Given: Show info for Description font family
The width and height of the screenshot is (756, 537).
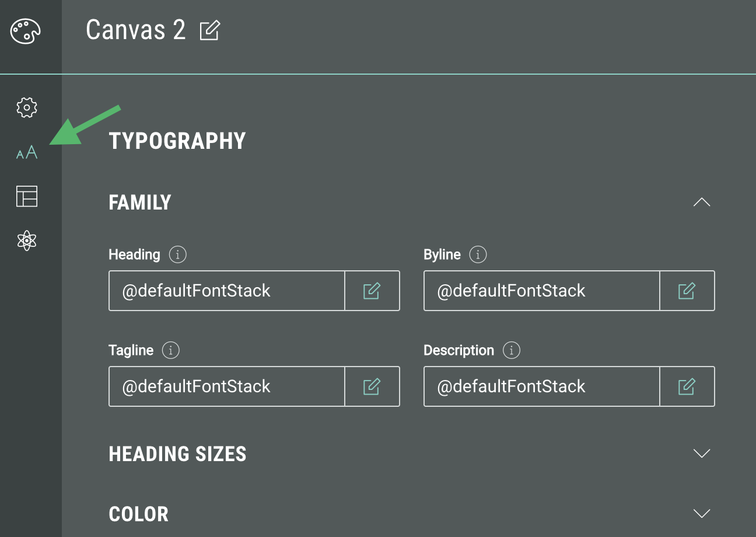Looking at the screenshot, I should pos(511,350).
